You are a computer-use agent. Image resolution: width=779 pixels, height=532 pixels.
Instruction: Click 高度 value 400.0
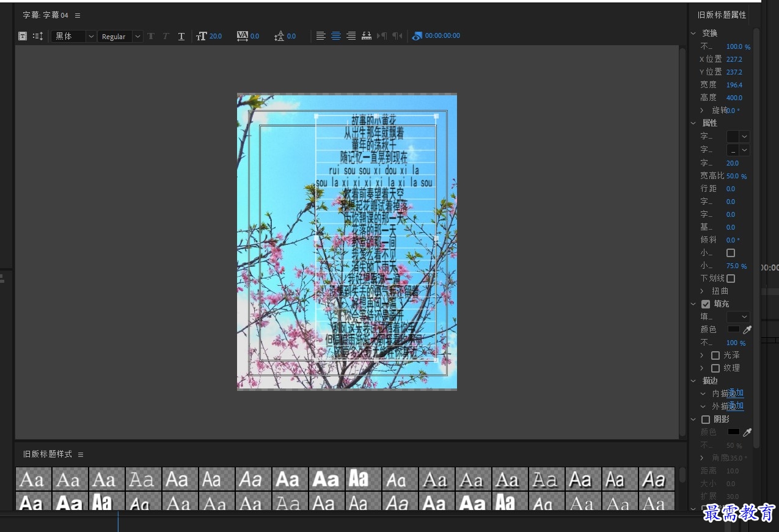click(734, 98)
